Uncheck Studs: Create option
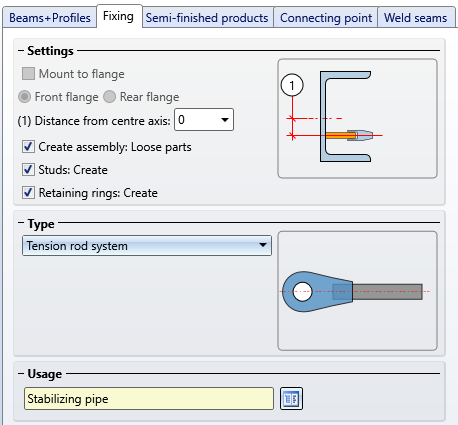 (x=28, y=170)
